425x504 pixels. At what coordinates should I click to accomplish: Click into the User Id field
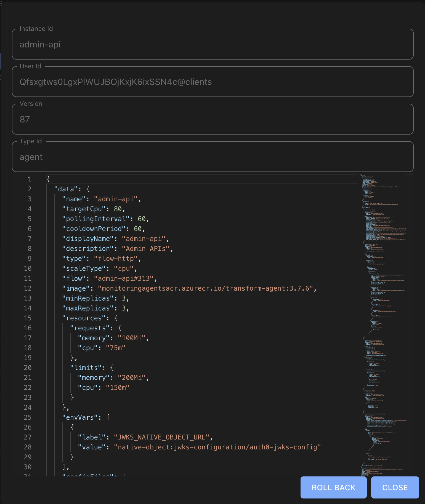[x=212, y=82]
